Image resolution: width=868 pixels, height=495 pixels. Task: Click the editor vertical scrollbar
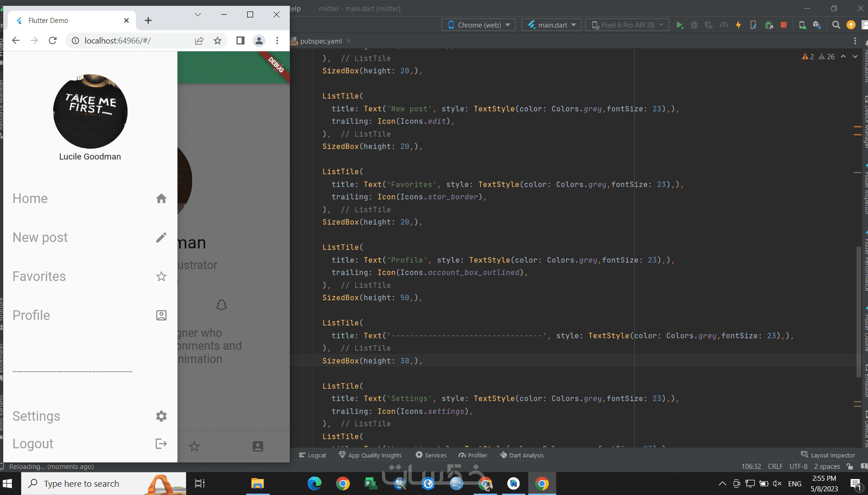pos(858,311)
